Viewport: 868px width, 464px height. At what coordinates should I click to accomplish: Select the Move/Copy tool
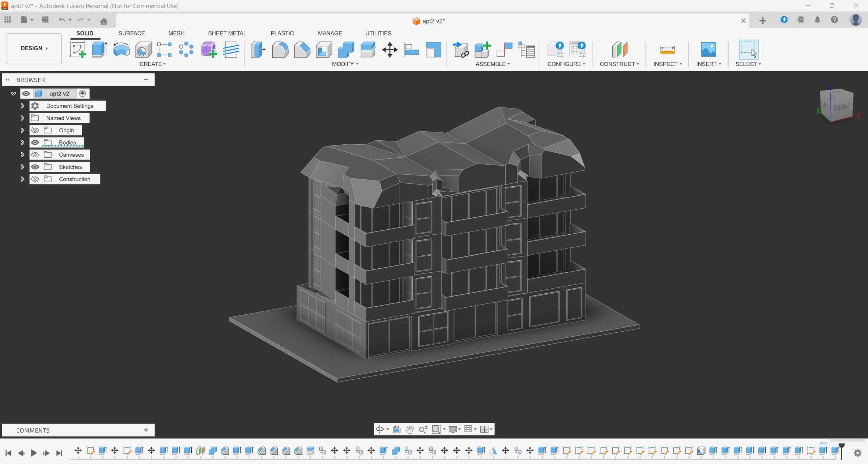(x=390, y=50)
